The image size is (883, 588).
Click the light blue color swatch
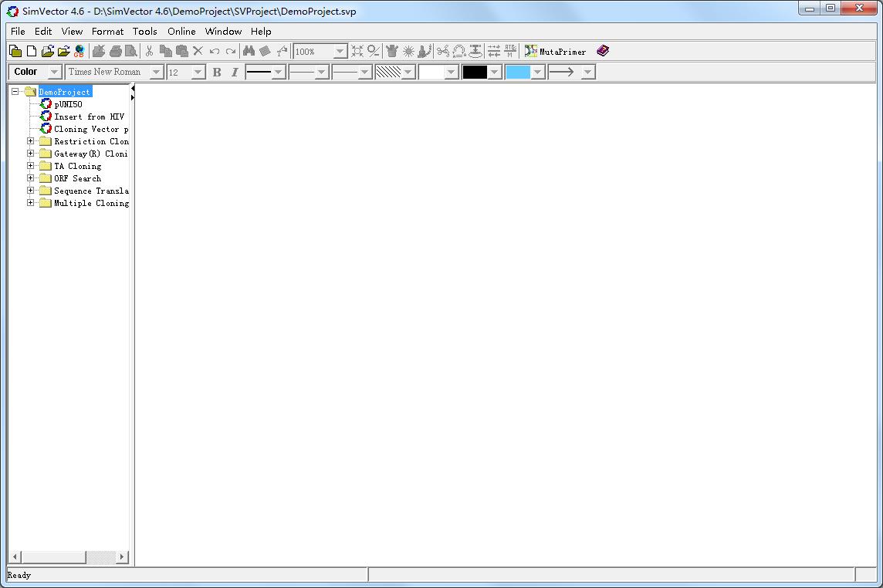[x=518, y=72]
